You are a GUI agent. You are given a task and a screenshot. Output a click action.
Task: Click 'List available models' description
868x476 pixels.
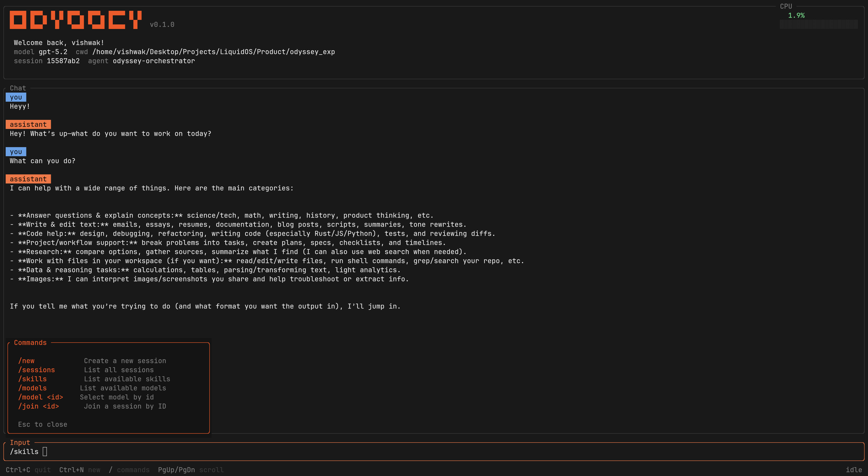coord(123,388)
